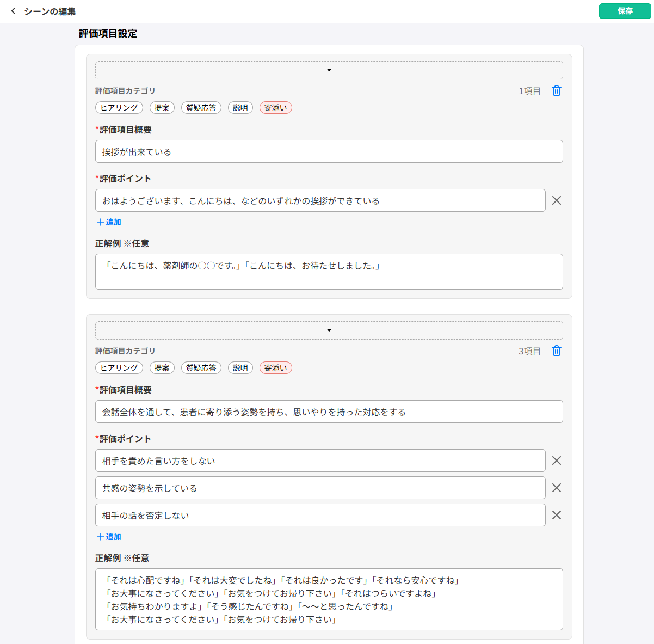Toggle ヒアリング category in first item
The height and width of the screenshot is (644, 654).
click(x=119, y=108)
